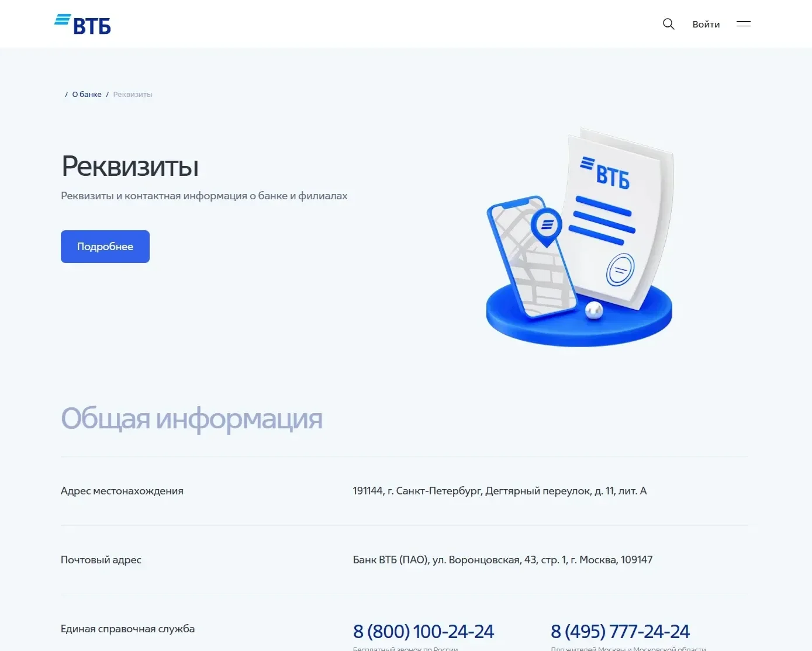Click the VTB logo in the header

click(x=82, y=25)
